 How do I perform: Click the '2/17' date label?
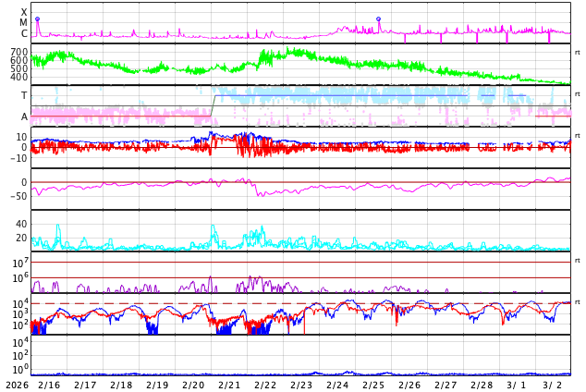tap(85, 385)
